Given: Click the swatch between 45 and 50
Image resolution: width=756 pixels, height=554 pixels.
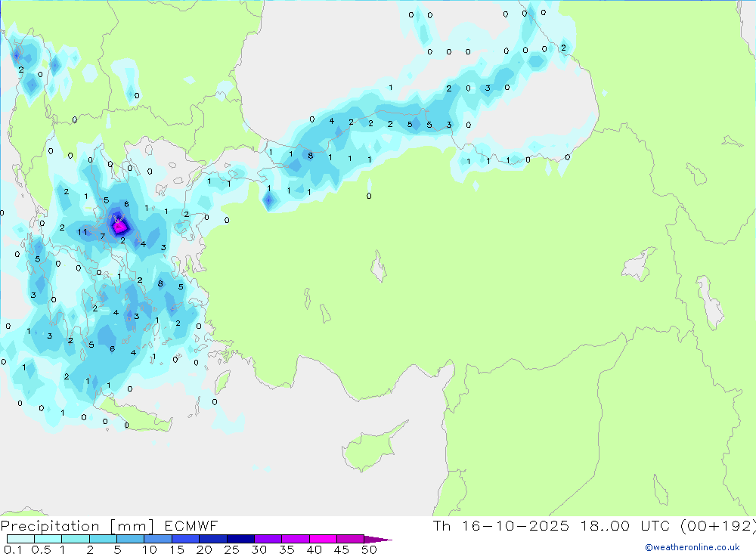Looking at the screenshot, I should point(351,539).
